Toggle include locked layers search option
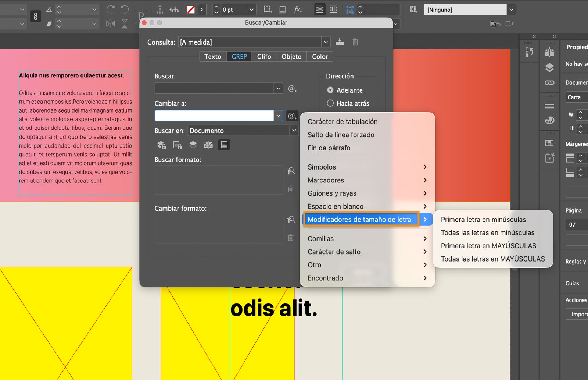The width and height of the screenshot is (588, 380). (161, 145)
